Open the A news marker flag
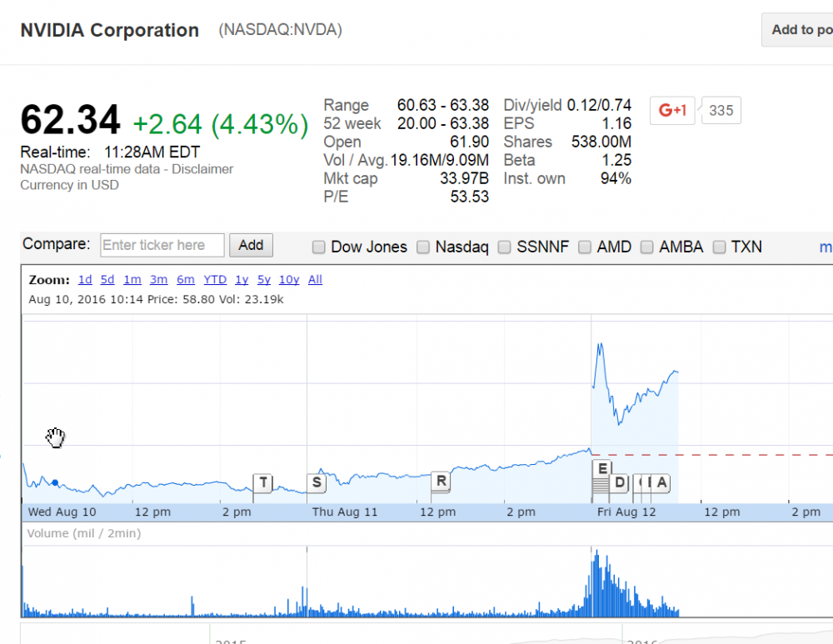833x644 pixels. [661, 482]
